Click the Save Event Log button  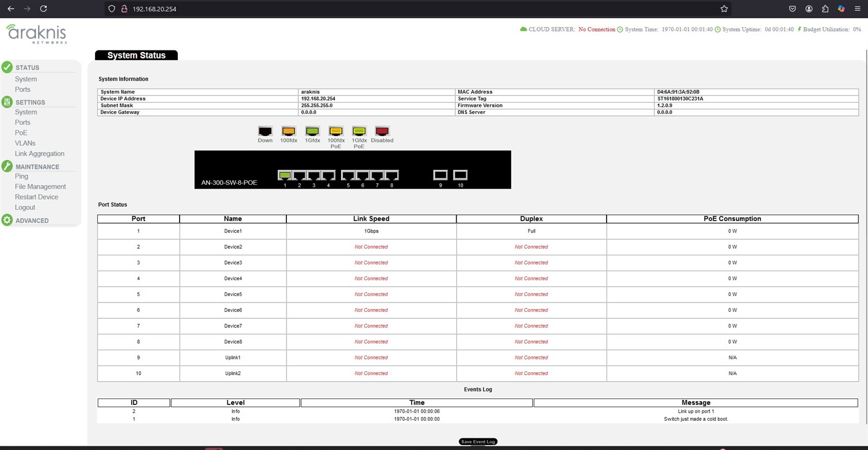[x=478, y=442]
